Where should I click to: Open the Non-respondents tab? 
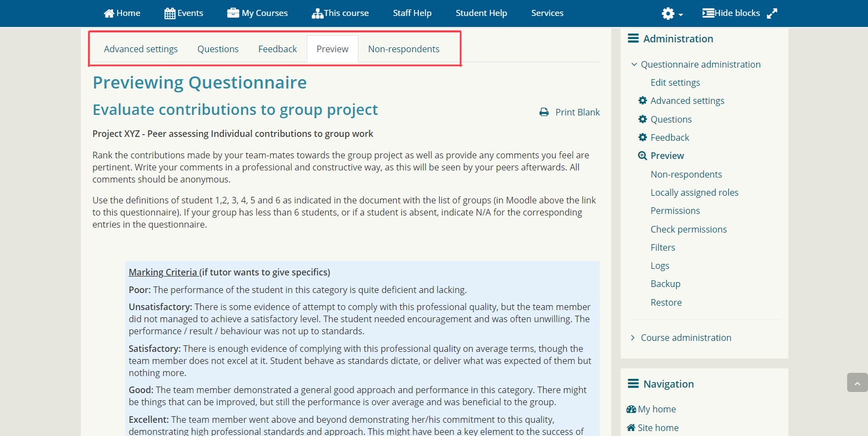pos(404,49)
